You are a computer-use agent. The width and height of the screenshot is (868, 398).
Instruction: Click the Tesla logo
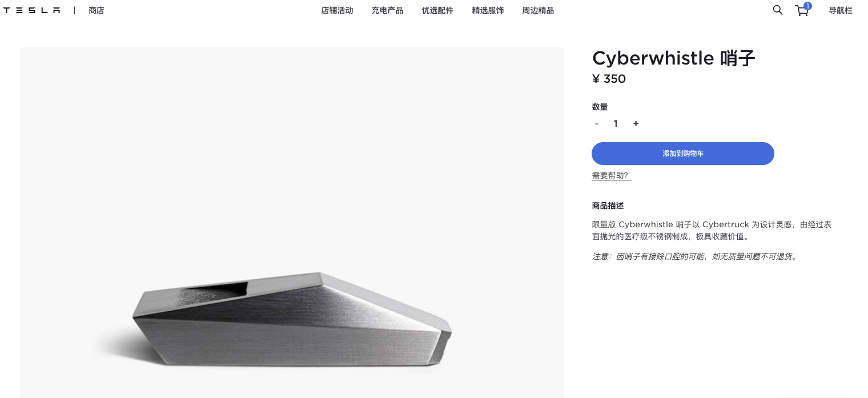32,10
